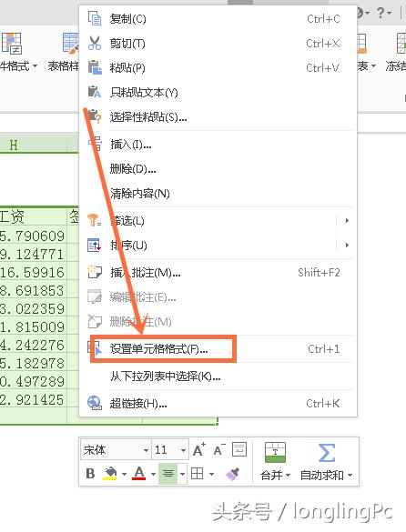Click cell showing 5.182978
The image size is (406, 532).
pos(34,363)
